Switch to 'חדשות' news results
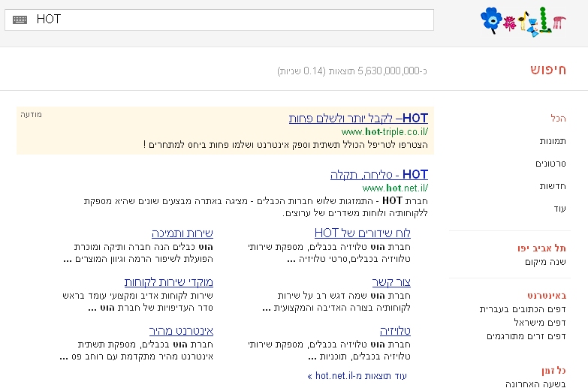 coord(553,186)
